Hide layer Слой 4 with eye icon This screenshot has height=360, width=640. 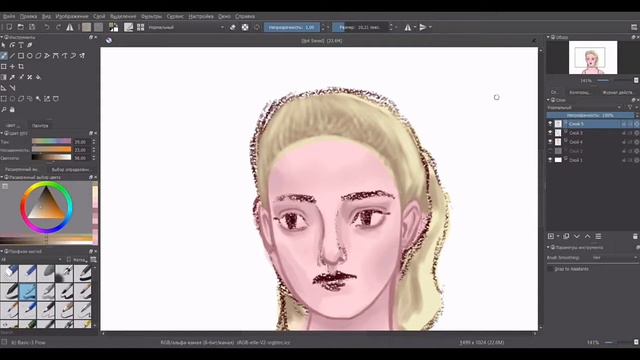pos(550,142)
